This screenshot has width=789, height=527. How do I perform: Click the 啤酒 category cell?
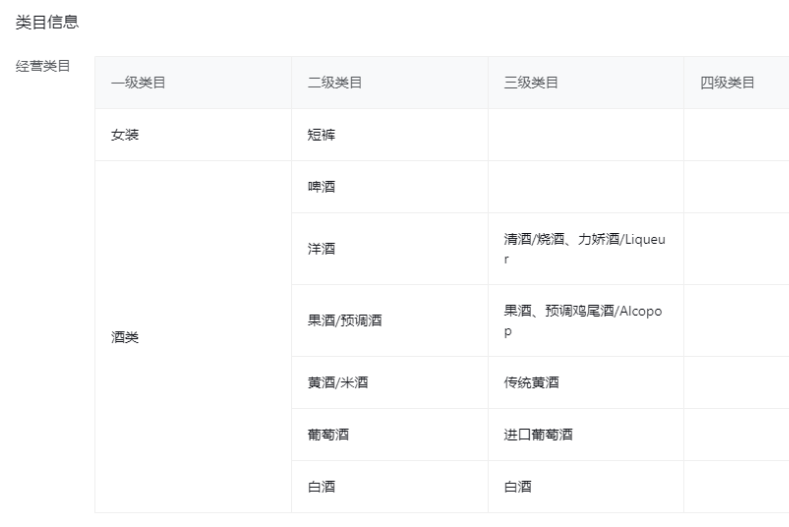coord(321,187)
